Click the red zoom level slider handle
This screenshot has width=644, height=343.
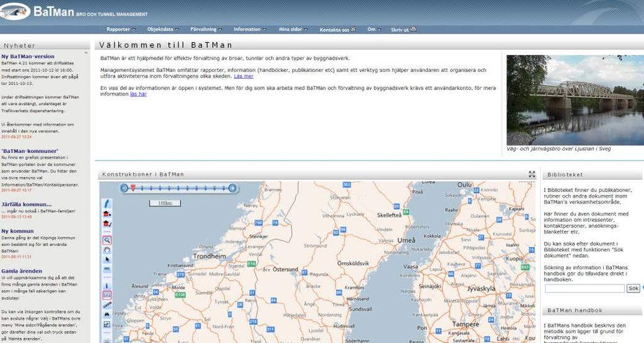click(x=133, y=188)
